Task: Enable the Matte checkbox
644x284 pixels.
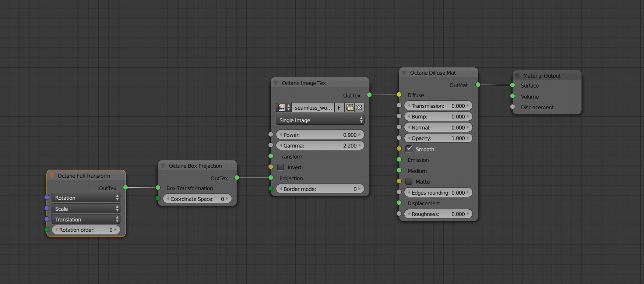Action: (x=409, y=181)
